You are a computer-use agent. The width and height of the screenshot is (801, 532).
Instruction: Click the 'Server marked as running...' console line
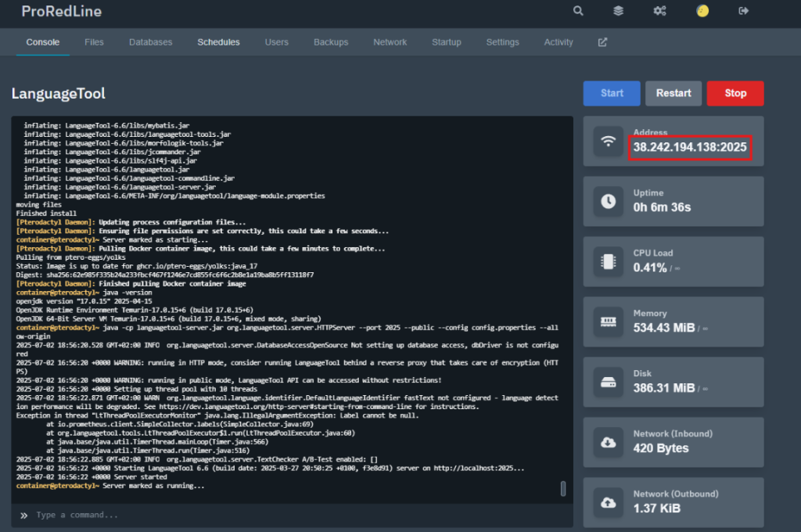tap(110, 486)
